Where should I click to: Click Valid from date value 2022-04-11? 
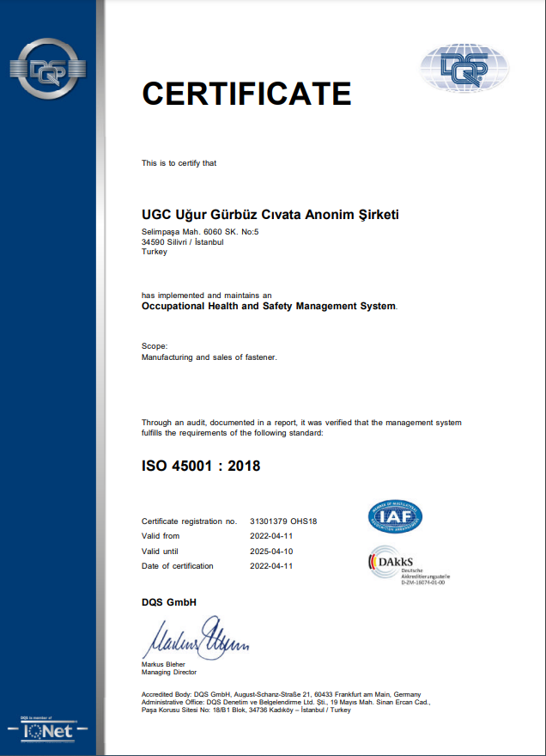point(271,536)
